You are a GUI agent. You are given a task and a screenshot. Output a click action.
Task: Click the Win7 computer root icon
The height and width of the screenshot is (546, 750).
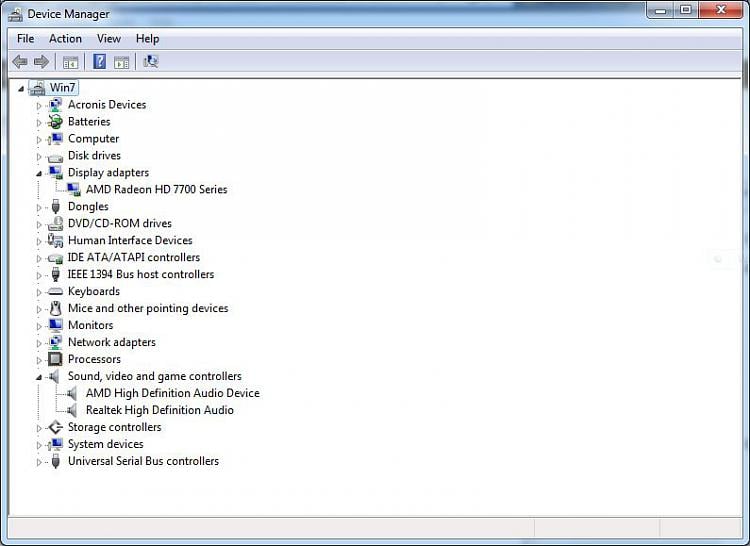[x=37, y=88]
